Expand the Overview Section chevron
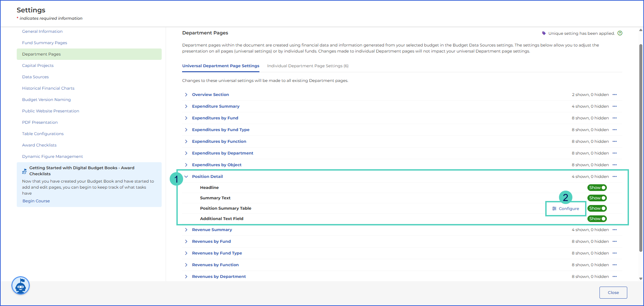Image resolution: width=644 pixels, height=306 pixels. click(186, 95)
